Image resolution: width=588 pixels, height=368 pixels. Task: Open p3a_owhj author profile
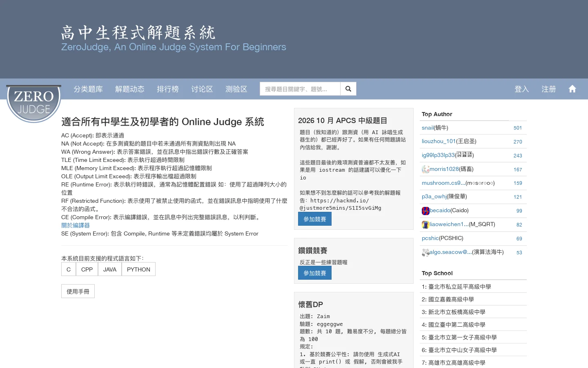click(434, 197)
